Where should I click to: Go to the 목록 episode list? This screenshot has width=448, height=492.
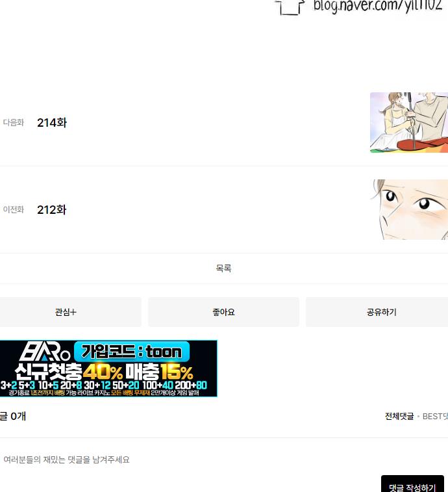[223, 268]
